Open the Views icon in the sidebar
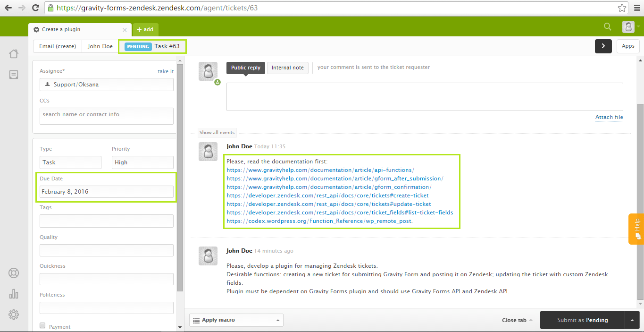Image resolution: width=644 pixels, height=332 pixels. coord(14,74)
